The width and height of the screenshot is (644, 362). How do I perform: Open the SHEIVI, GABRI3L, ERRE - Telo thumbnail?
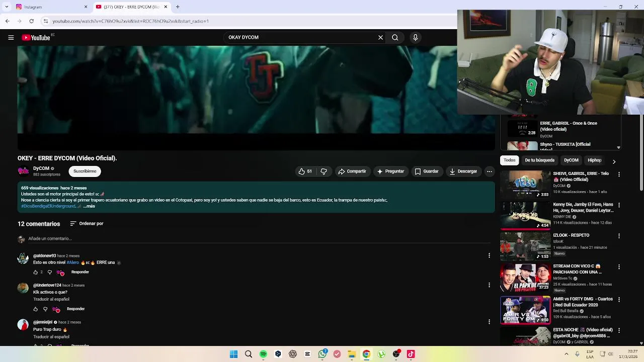tap(525, 185)
